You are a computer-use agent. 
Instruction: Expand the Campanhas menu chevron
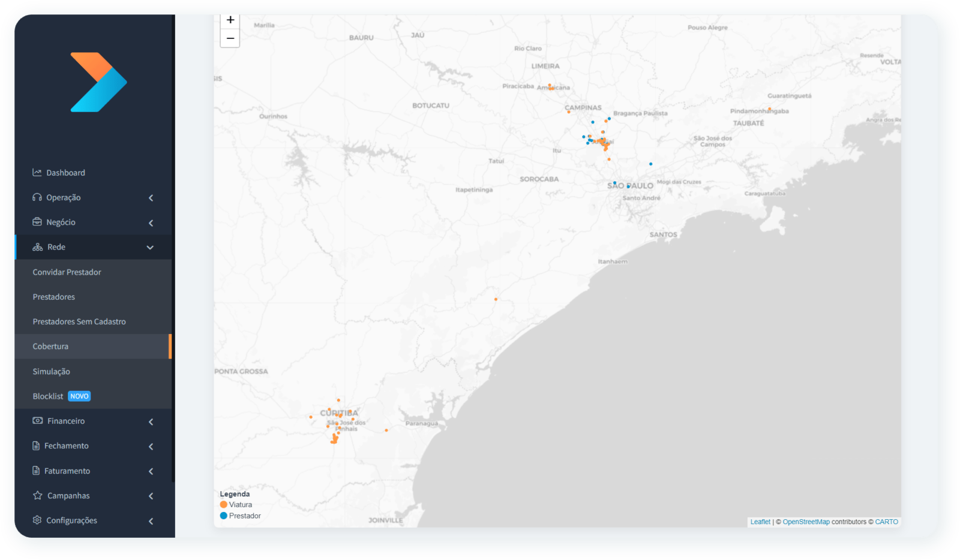pos(151,496)
